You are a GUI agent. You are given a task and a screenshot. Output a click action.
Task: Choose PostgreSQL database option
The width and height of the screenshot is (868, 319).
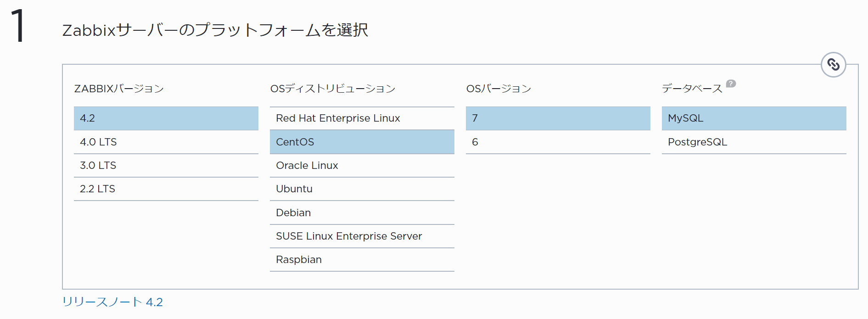(754, 142)
